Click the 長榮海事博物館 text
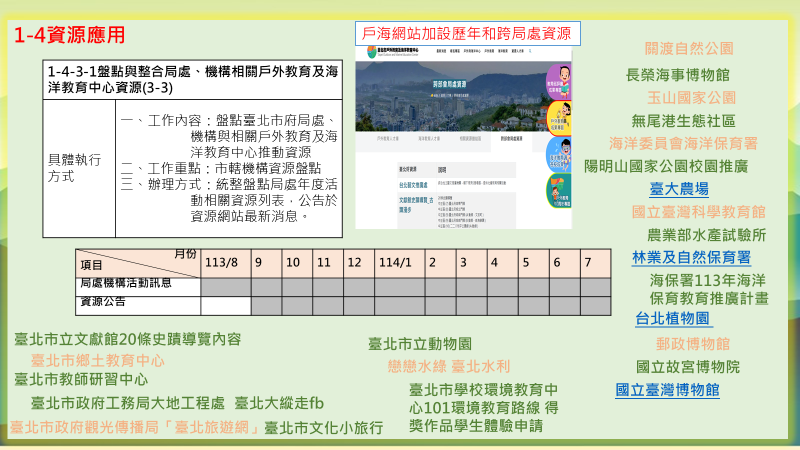The height and width of the screenshot is (450, 800). click(x=678, y=76)
